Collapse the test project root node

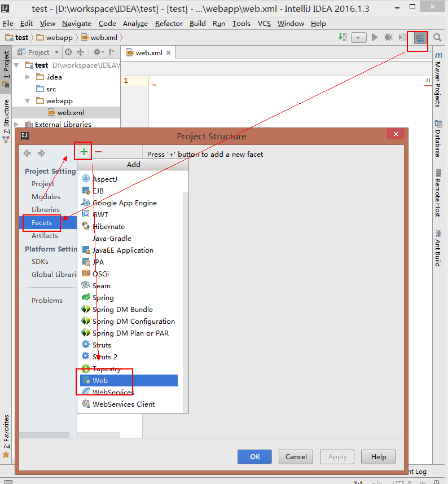tap(17, 65)
